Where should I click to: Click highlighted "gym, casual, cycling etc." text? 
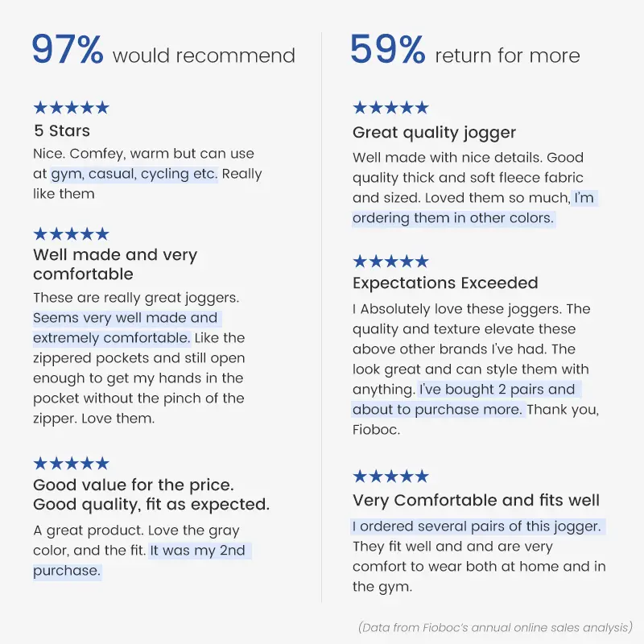point(134,174)
